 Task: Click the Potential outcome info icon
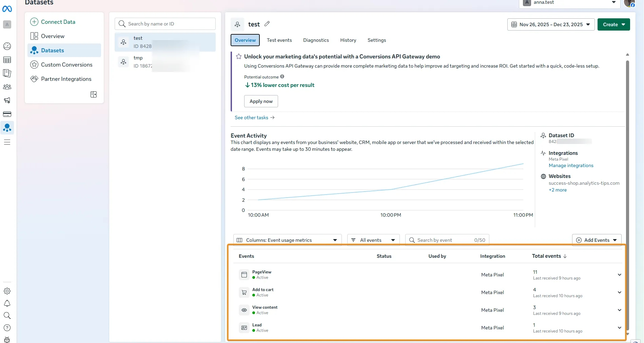(x=282, y=77)
